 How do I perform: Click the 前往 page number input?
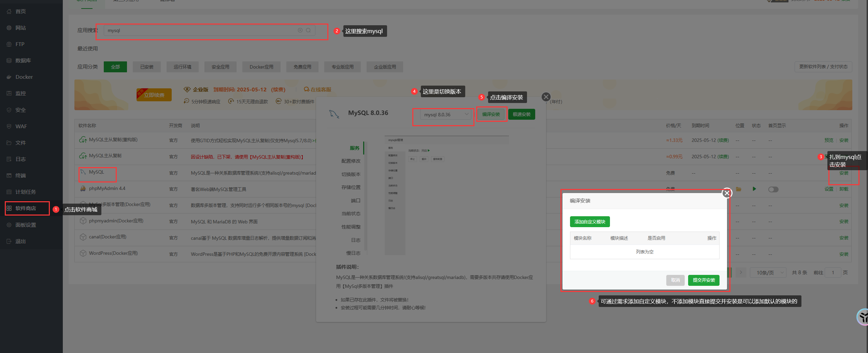(x=833, y=273)
